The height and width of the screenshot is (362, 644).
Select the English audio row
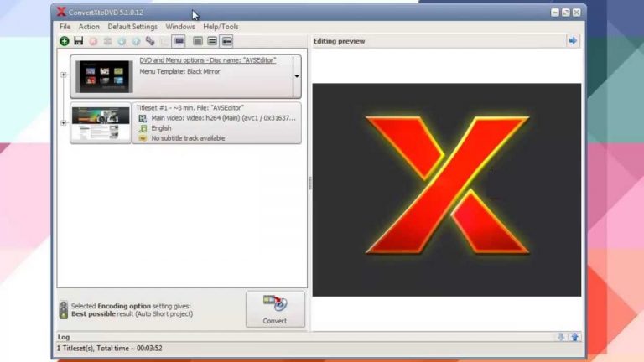point(161,128)
